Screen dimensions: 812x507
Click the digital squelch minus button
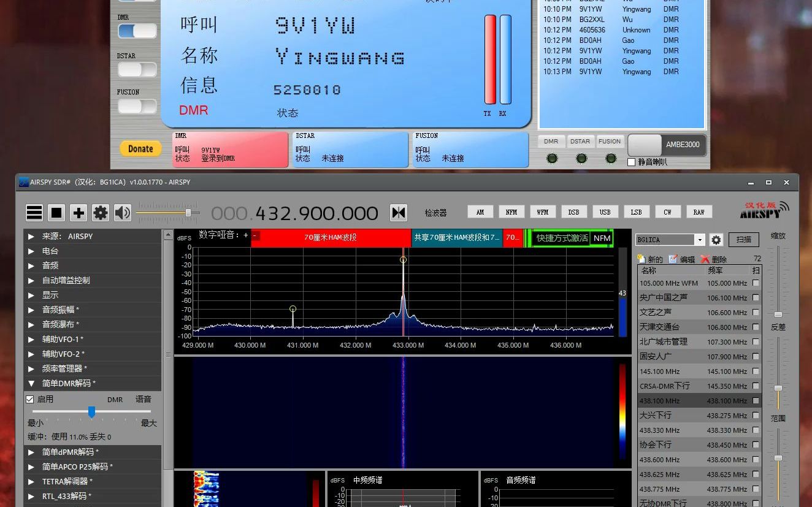(255, 235)
